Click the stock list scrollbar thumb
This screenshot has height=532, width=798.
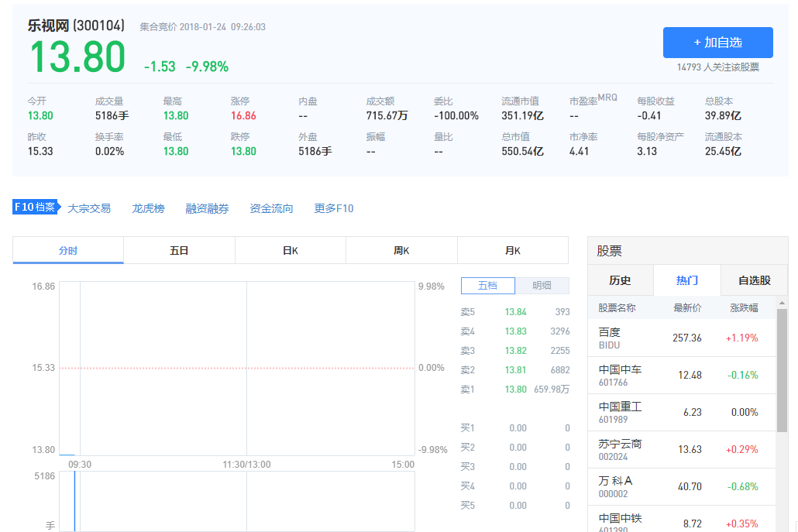click(782, 369)
